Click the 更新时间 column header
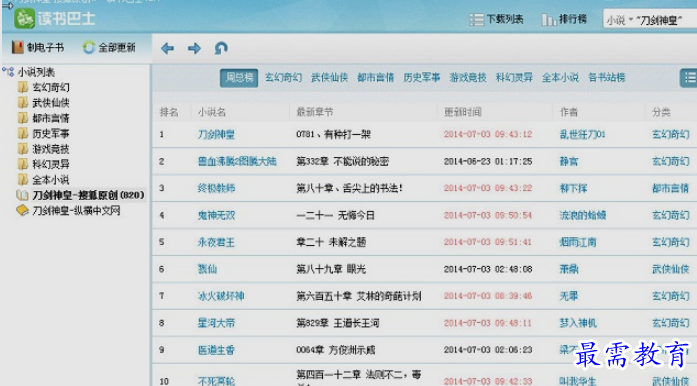 point(463,112)
